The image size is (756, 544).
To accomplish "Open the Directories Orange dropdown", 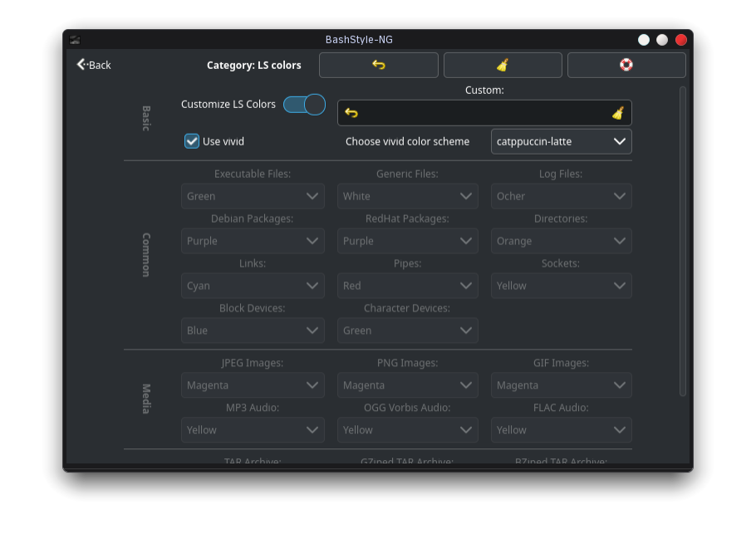I will (x=562, y=241).
